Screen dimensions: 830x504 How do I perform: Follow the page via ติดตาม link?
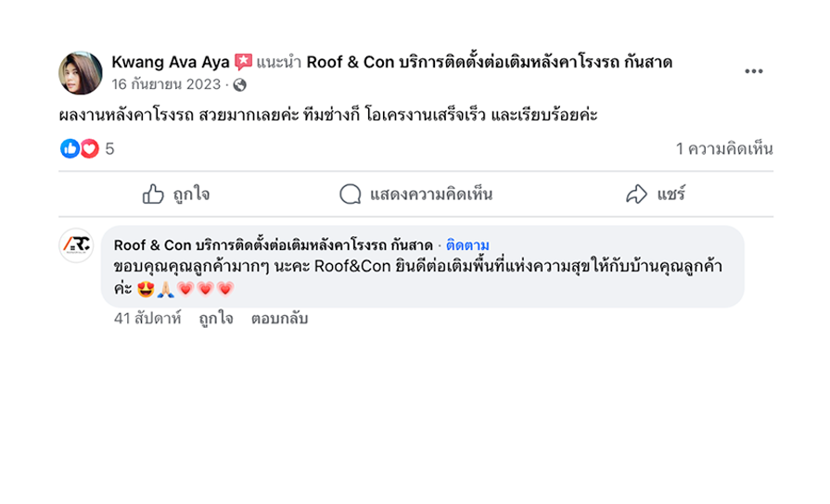[467, 246]
